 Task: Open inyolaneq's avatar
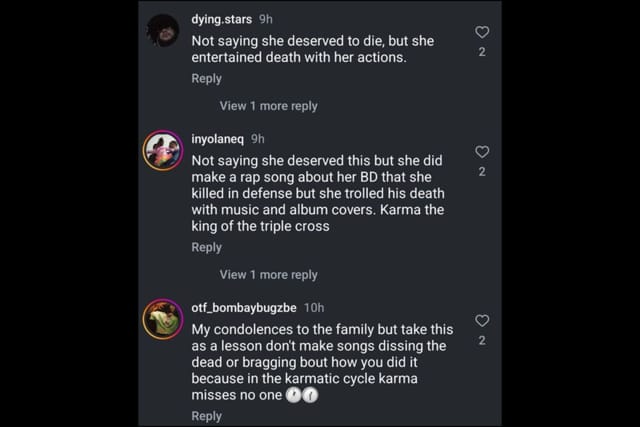pyautogui.click(x=163, y=150)
